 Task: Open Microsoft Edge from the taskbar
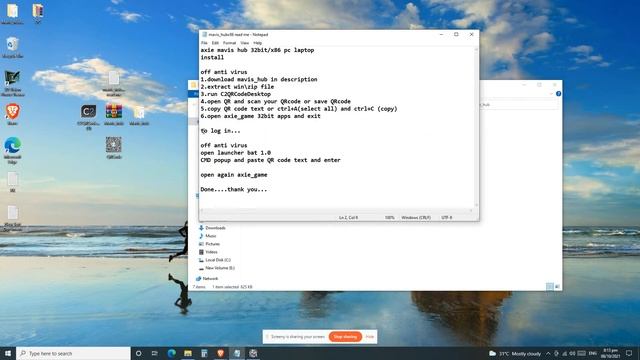(x=171, y=353)
